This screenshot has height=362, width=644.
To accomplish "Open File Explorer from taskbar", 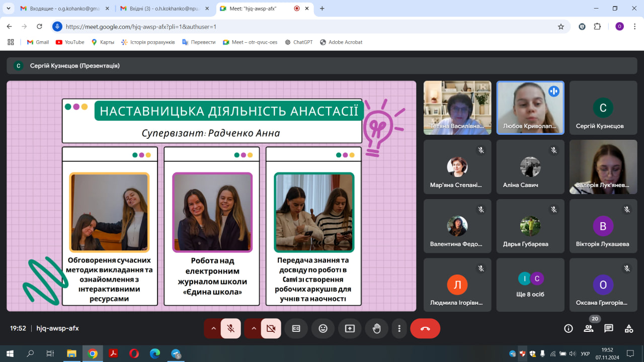I will click(71, 353).
